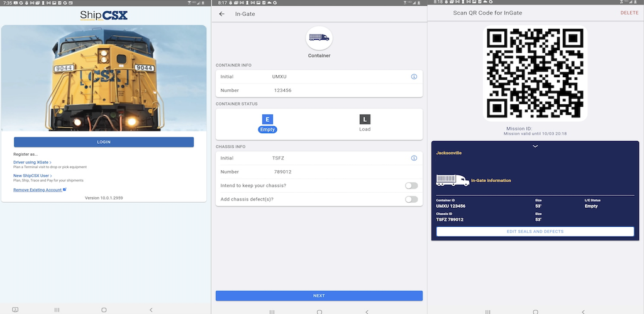Collapse the Jacksonville mission card chevron
This screenshot has height=314, width=644.
(535, 146)
